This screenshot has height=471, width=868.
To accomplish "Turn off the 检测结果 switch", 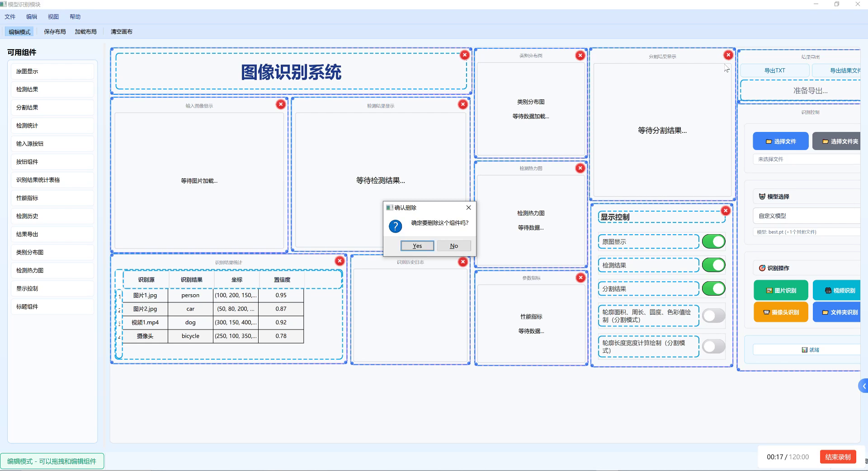I will (713, 265).
